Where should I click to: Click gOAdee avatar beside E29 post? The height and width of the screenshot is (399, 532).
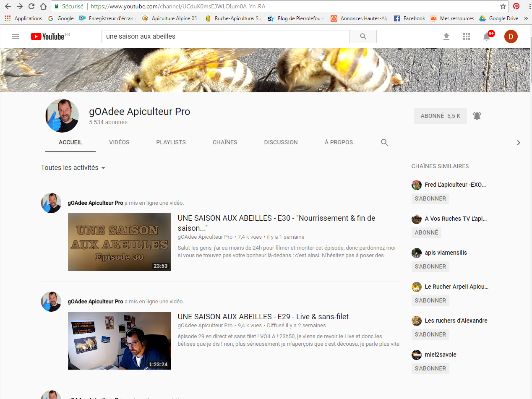pyautogui.click(x=51, y=302)
